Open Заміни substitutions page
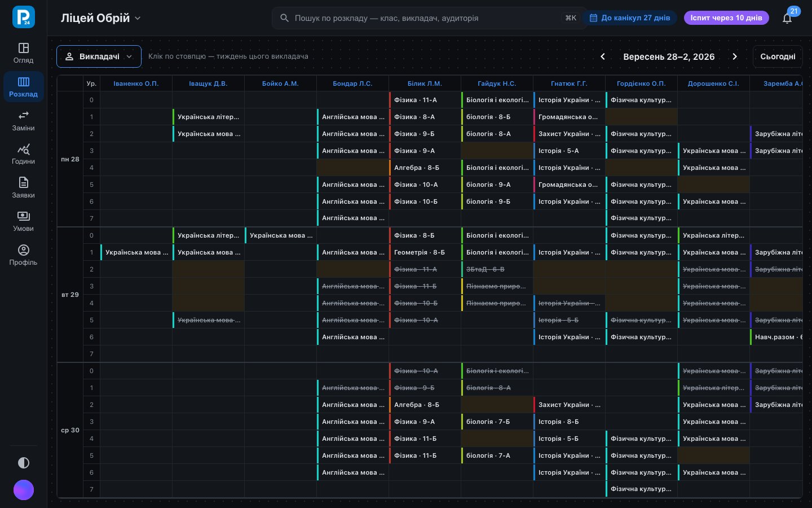The image size is (812, 508). click(23, 121)
